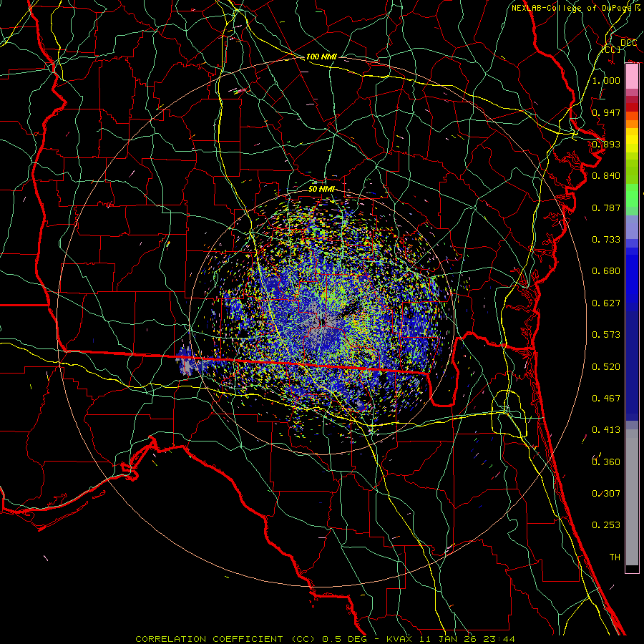
Task: Select the 0.680 legend value
Action: pos(606,271)
